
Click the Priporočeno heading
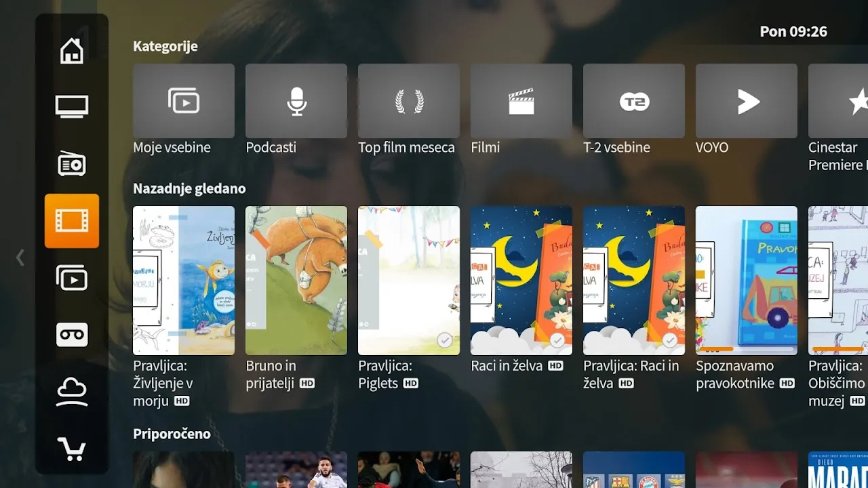(x=172, y=434)
